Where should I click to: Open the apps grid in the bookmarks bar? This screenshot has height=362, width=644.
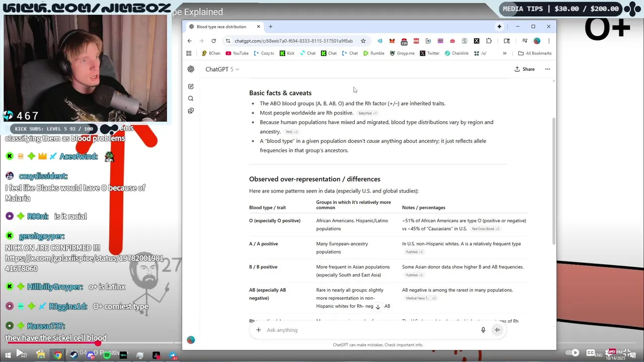pyautogui.click(x=189, y=53)
